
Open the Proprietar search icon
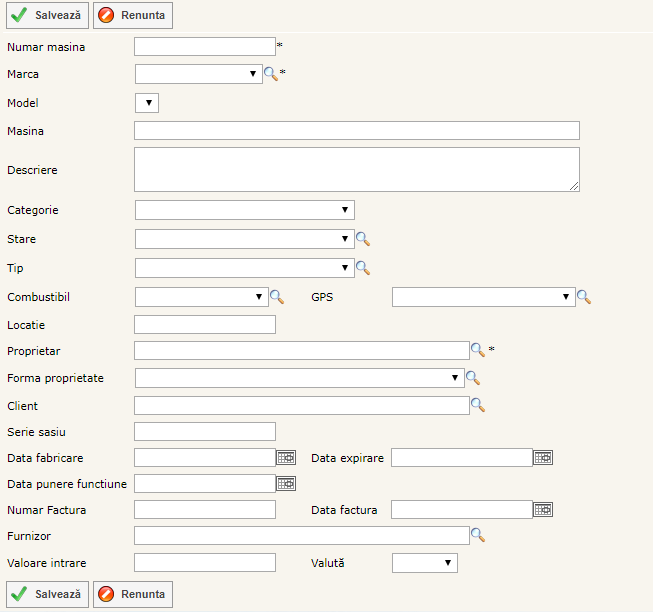[x=478, y=350]
